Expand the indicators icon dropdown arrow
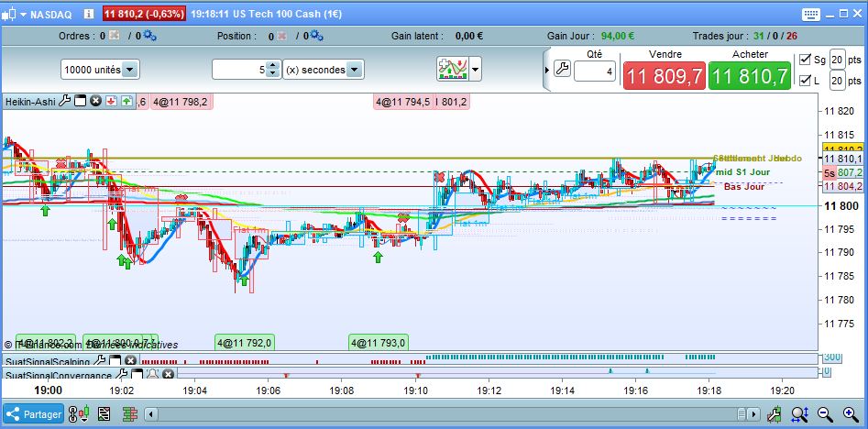This screenshot has width=868, height=429. click(476, 70)
